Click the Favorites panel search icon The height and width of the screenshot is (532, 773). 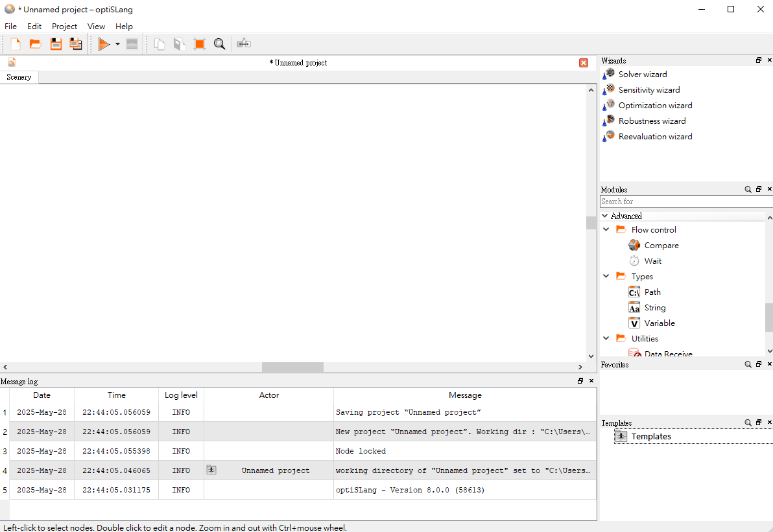click(x=748, y=364)
